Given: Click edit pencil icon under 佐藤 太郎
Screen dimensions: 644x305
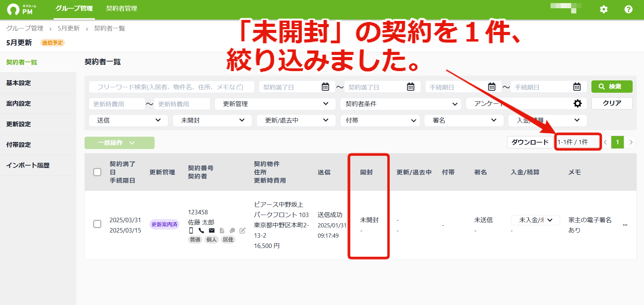Looking at the screenshot, I should (243, 230).
